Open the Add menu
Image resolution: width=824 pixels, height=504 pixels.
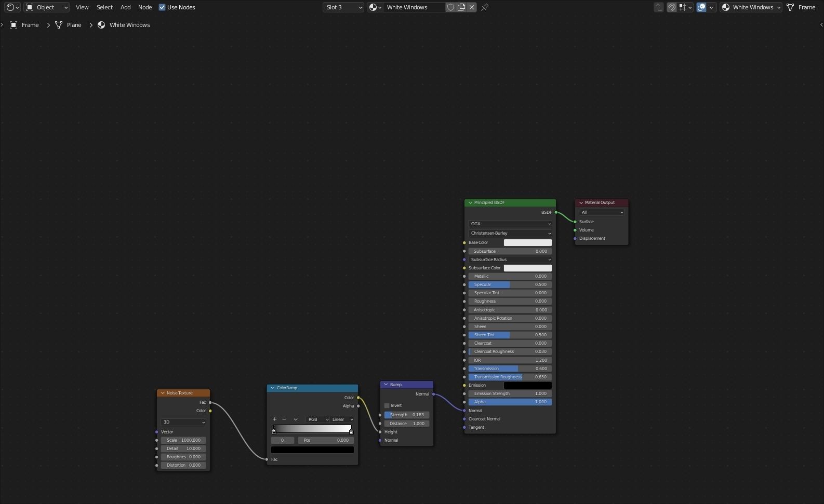(x=126, y=7)
